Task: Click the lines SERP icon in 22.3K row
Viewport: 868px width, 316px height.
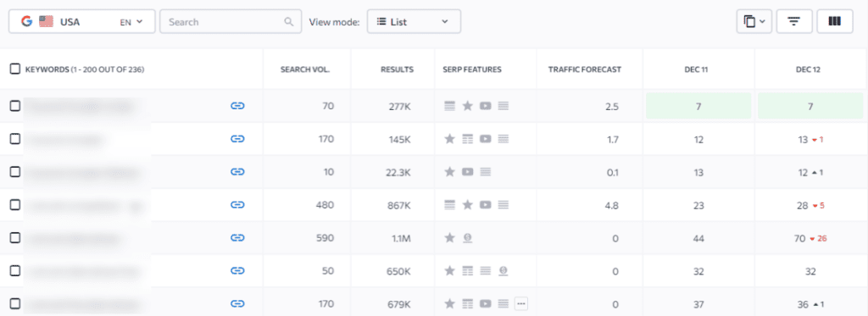Action: coord(486,172)
